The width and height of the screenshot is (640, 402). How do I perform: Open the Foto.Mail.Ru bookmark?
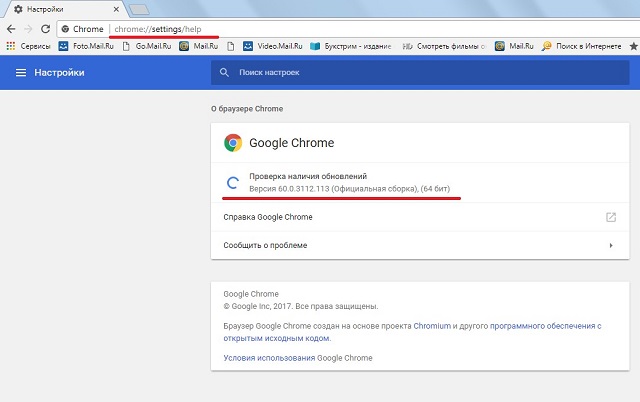point(86,46)
